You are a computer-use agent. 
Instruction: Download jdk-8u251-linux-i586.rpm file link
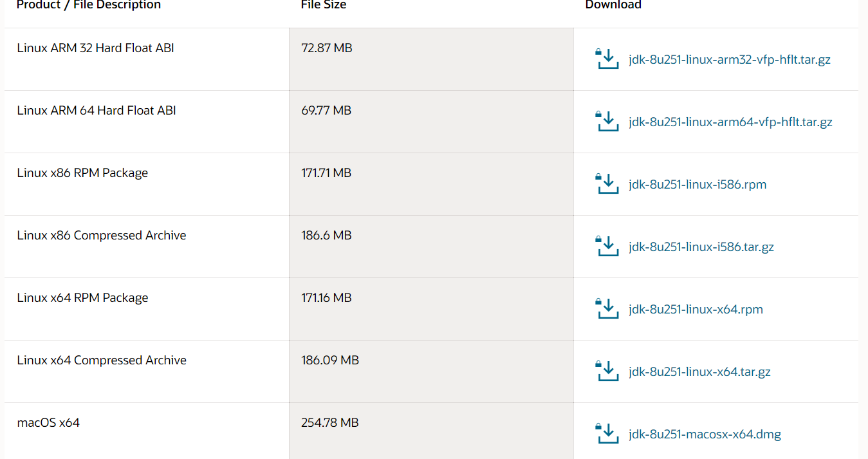tap(697, 185)
